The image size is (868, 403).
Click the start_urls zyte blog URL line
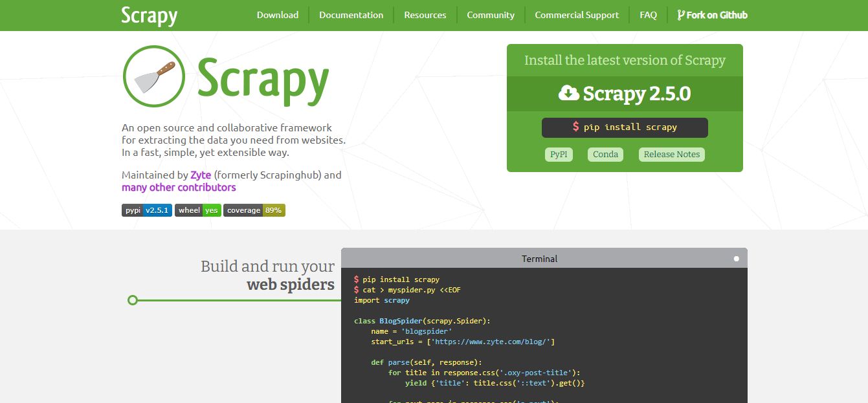pyautogui.click(x=463, y=342)
